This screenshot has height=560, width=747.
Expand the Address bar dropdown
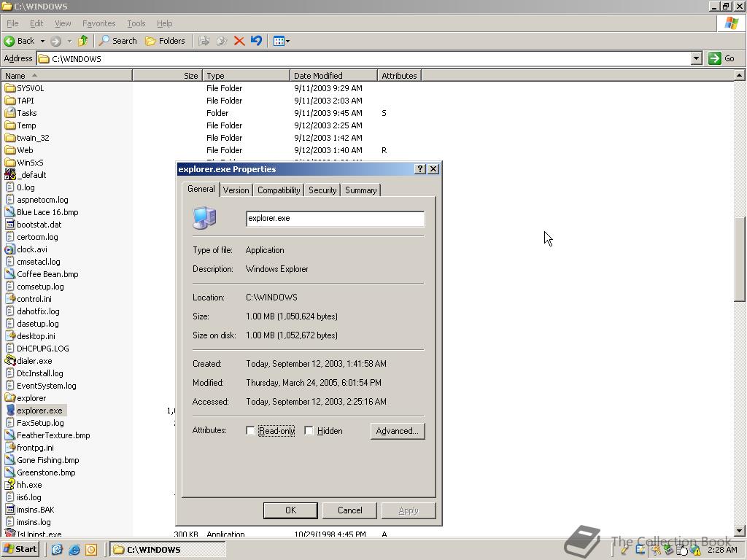tap(697, 58)
